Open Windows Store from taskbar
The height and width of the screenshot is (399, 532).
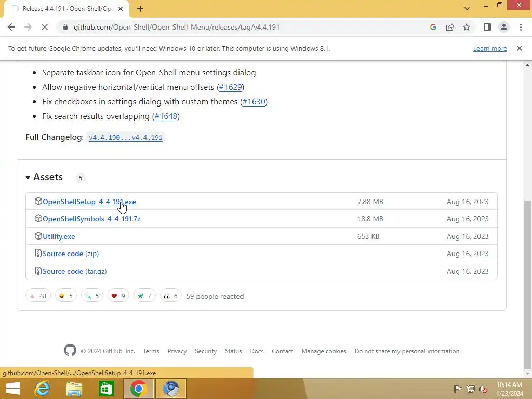pos(106,389)
